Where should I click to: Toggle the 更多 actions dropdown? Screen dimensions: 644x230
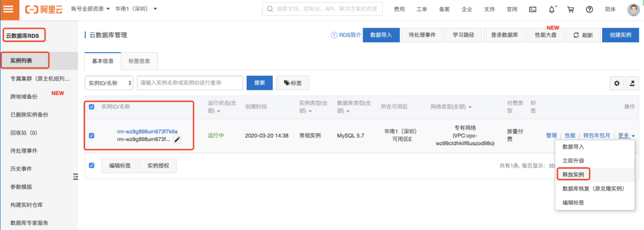626,135
